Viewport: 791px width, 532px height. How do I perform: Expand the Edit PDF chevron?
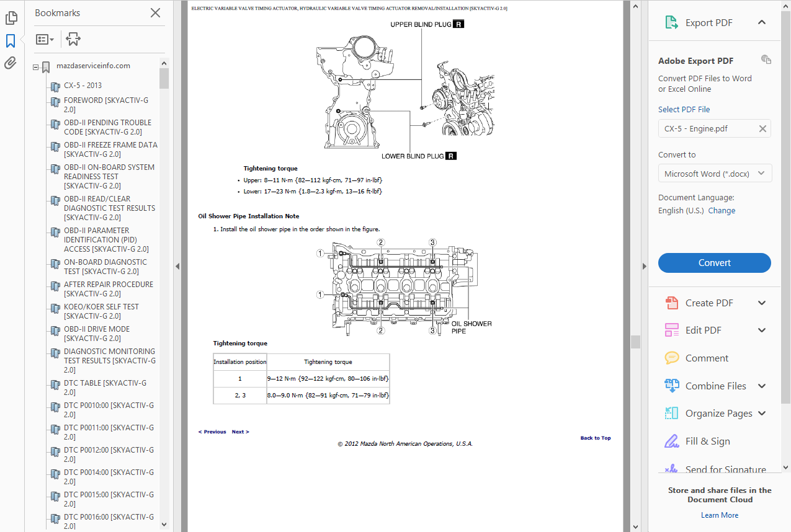point(762,330)
